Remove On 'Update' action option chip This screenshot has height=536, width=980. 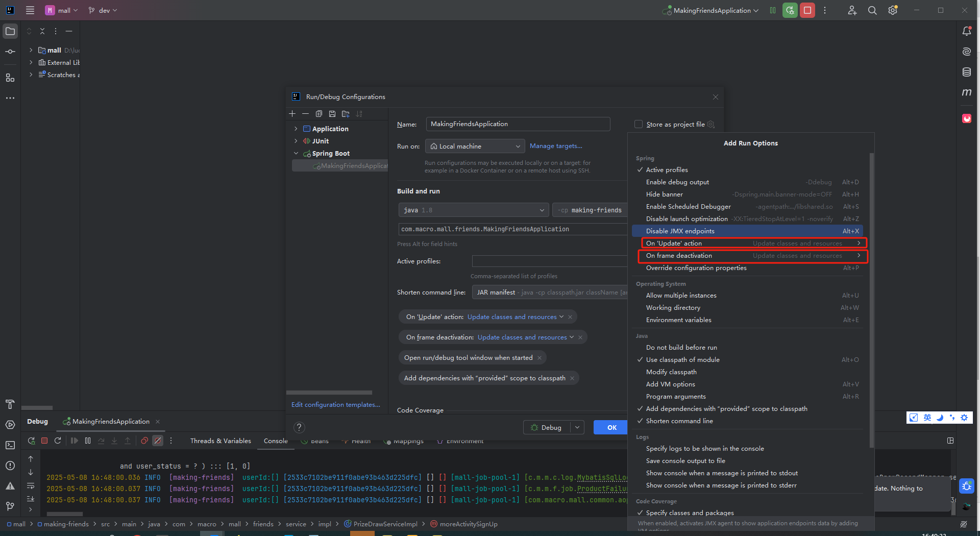pyautogui.click(x=570, y=317)
